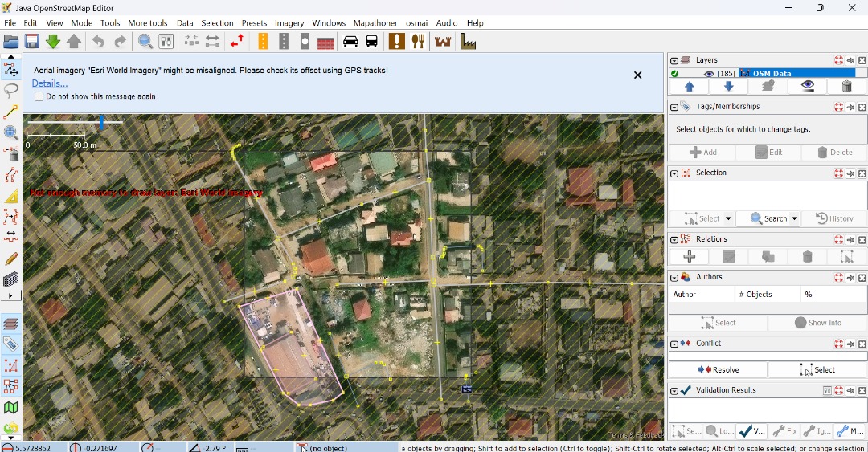Viewport: 868px width, 452px height.
Task: Select the orange road preset icon
Action: [x=263, y=42]
